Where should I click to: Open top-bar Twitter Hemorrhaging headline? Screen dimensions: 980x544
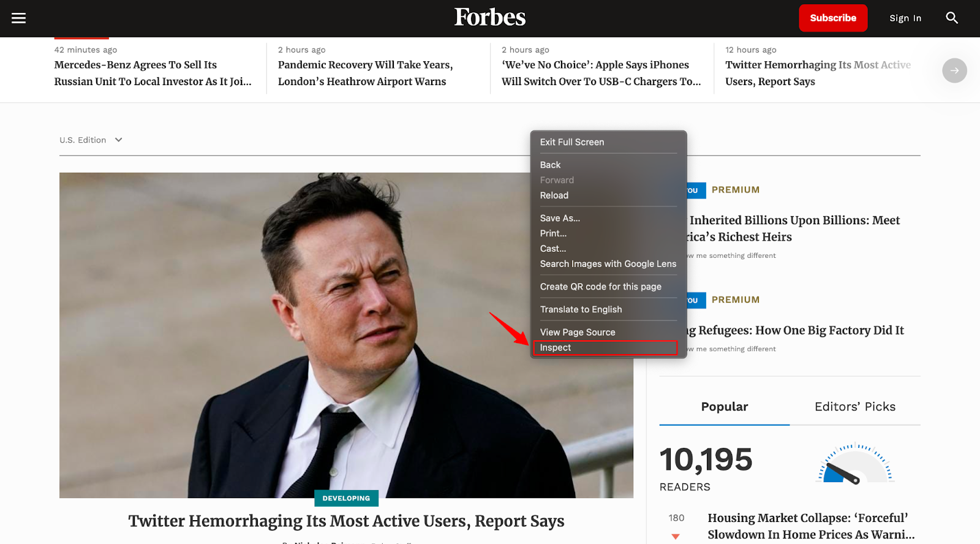pyautogui.click(x=818, y=73)
